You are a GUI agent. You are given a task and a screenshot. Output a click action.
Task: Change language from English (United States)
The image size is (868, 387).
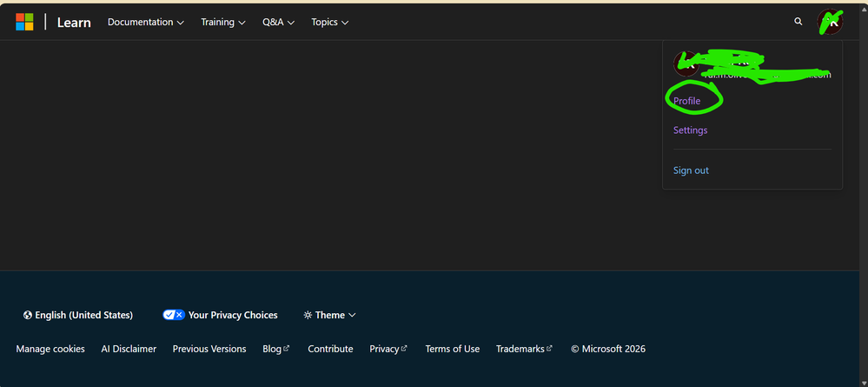coord(78,315)
